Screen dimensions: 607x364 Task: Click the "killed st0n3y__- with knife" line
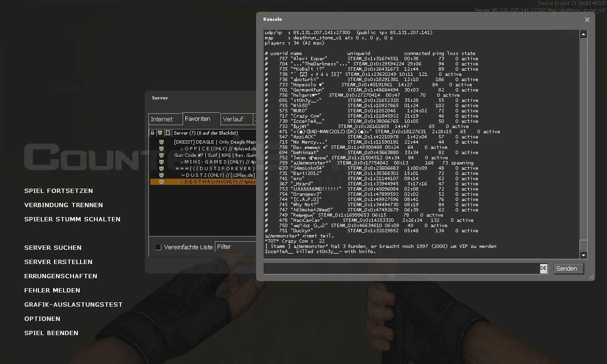320,252
